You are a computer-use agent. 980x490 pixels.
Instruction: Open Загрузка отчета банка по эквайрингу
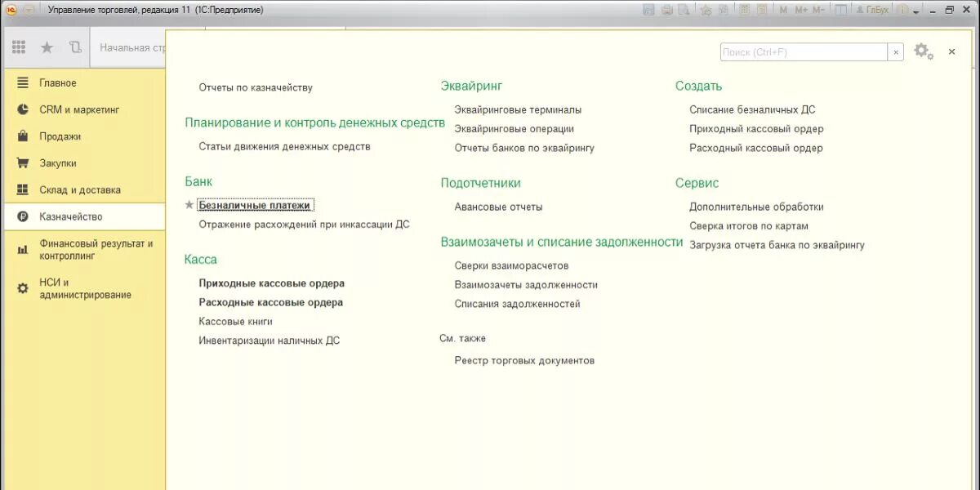[777, 245]
